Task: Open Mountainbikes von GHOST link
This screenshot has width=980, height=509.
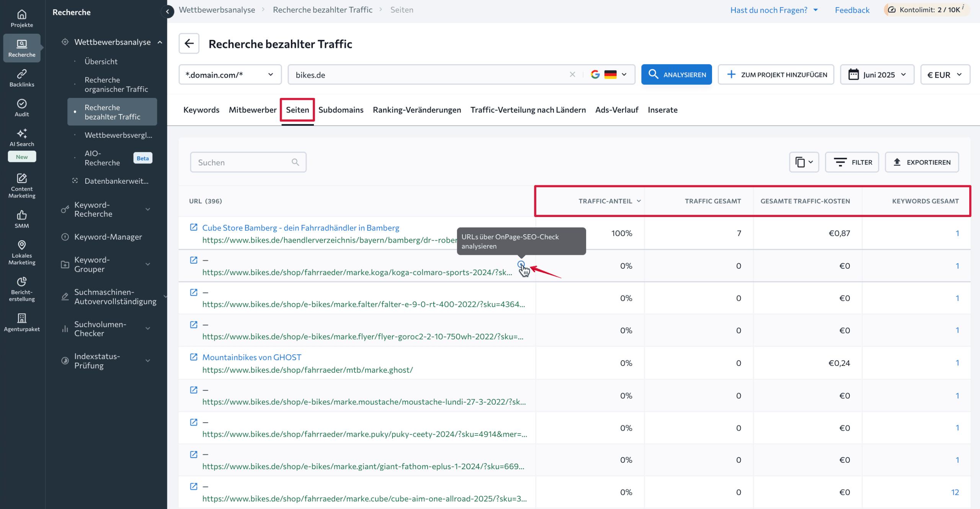Action: click(252, 357)
